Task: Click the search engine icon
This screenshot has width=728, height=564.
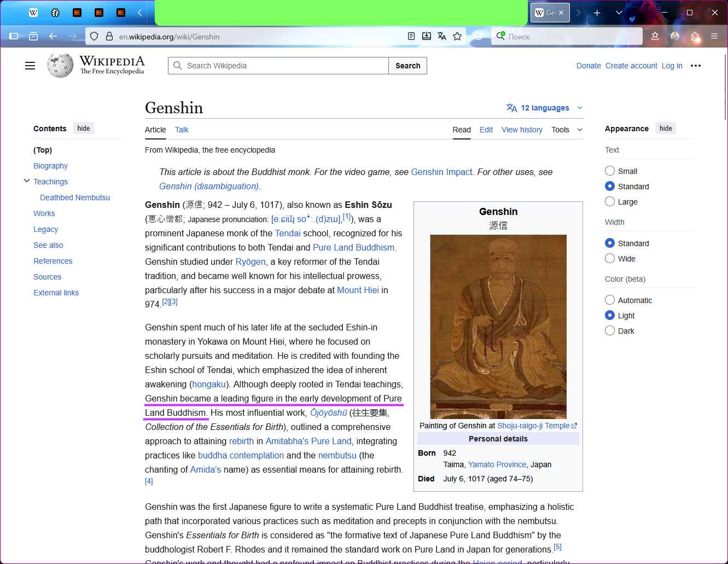Action: (500, 36)
